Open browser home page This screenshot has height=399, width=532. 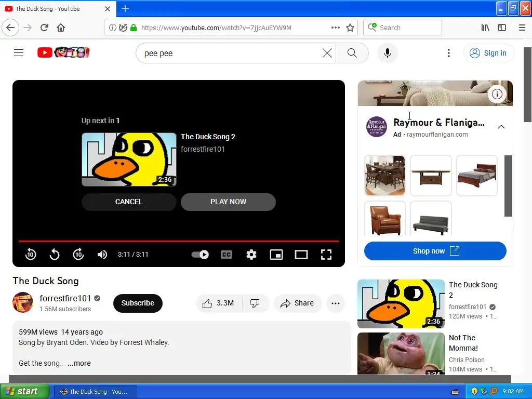point(61,28)
